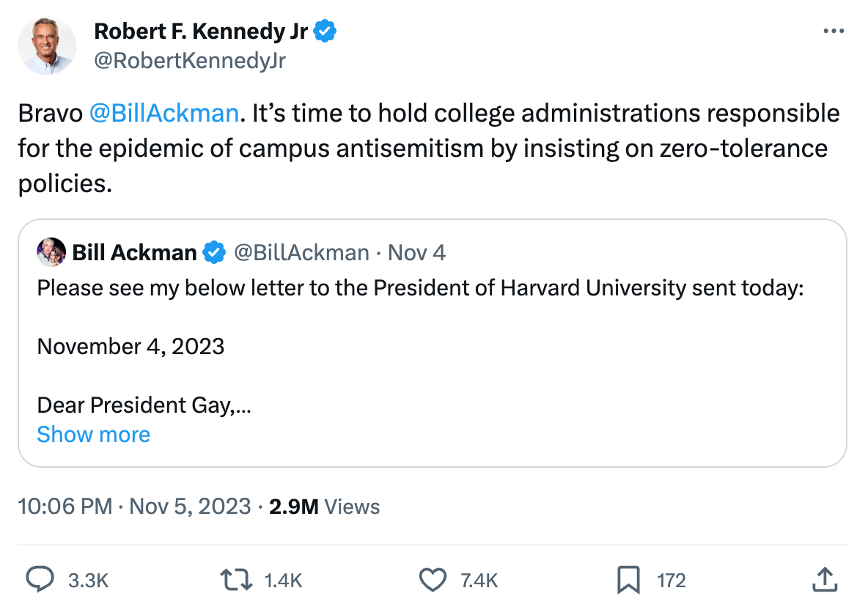Open the quoted tweet letter text
Viewport: 868px width, 607px height.
420,288
